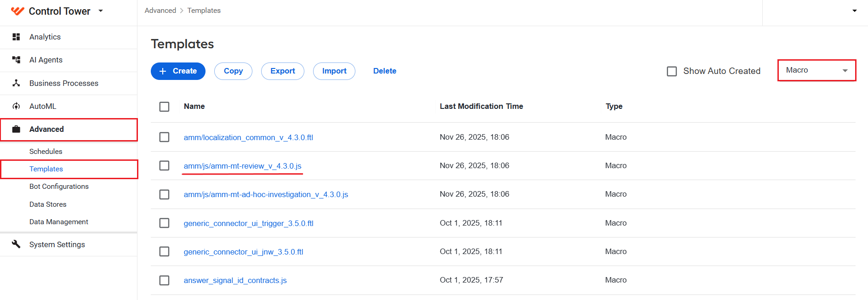Click the Templates page heading
This screenshot has height=300, width=868.
pos(183,44)
